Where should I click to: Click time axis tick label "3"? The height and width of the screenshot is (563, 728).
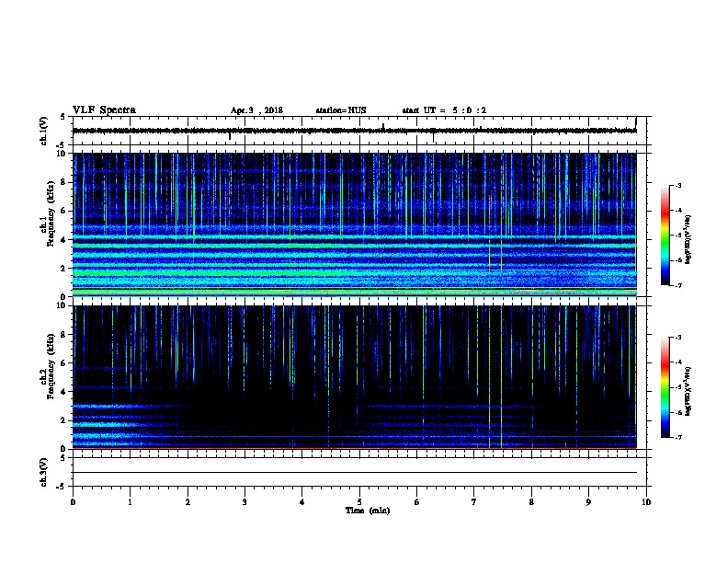point(245,502)
